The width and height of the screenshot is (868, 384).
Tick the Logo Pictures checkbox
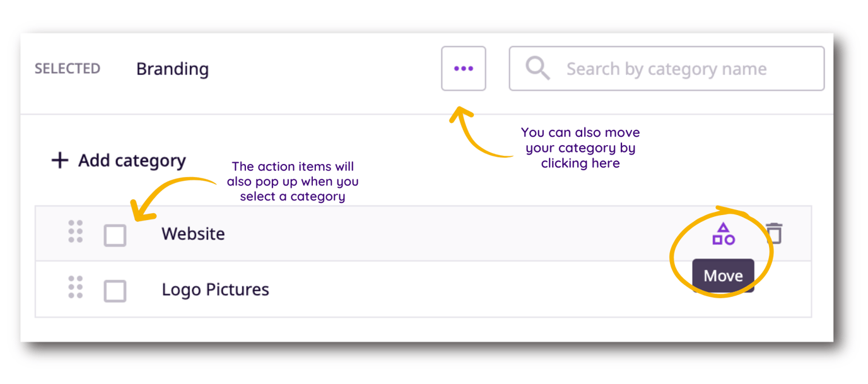115,291
